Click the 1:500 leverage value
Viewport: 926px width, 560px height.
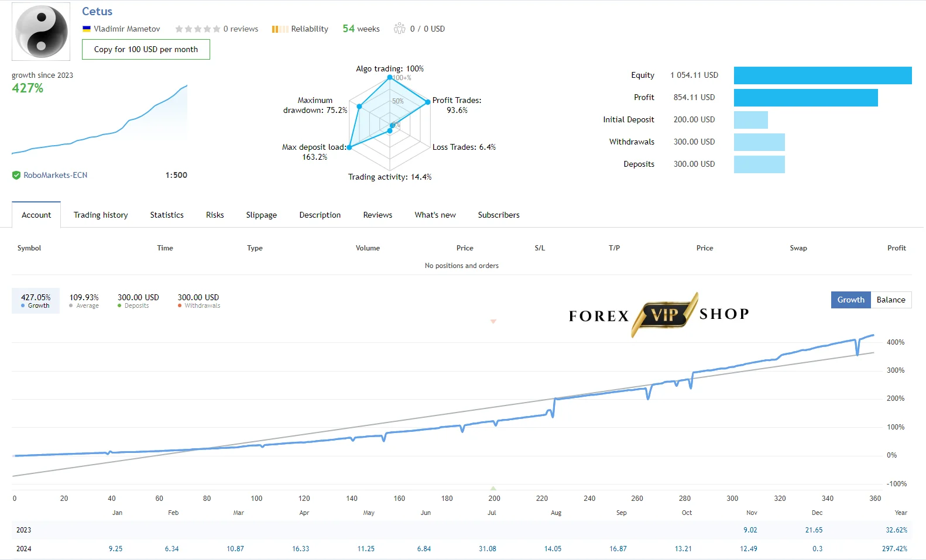pyautogui.click(x=176, y=175)
